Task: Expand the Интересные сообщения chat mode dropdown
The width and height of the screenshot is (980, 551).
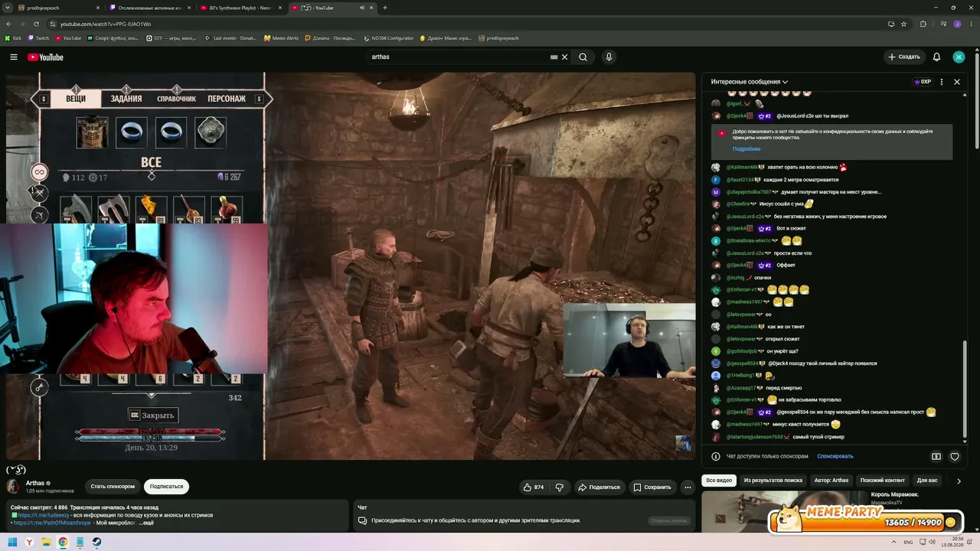Action: point(750,82)
